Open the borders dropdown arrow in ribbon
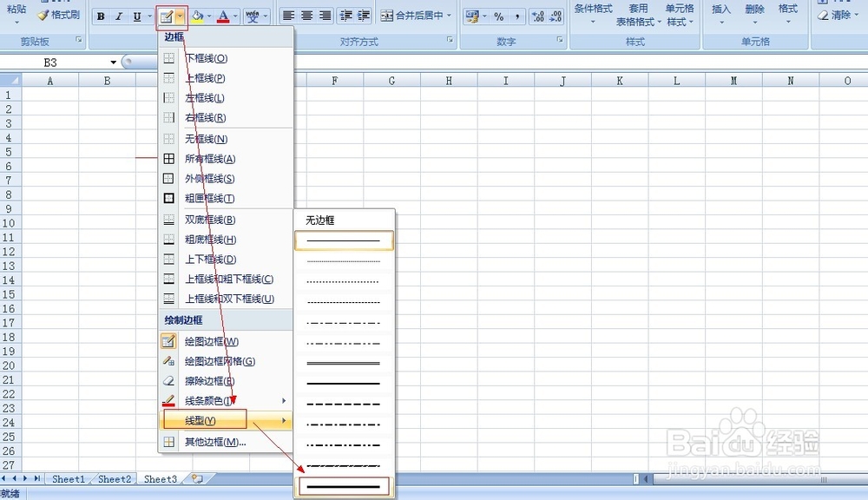The image size is (868, 500). [x=181, y=16]
